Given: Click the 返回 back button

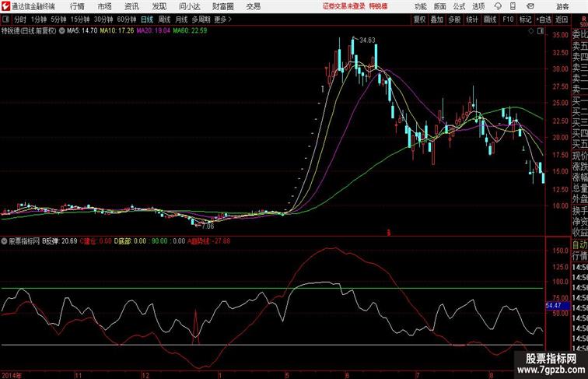Looking at the screenshot, I should (x=562, y=19).
